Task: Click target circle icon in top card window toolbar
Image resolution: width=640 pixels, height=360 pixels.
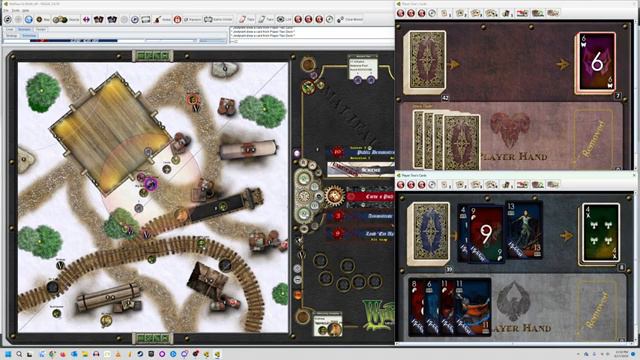Action: [x=432, y=13]
